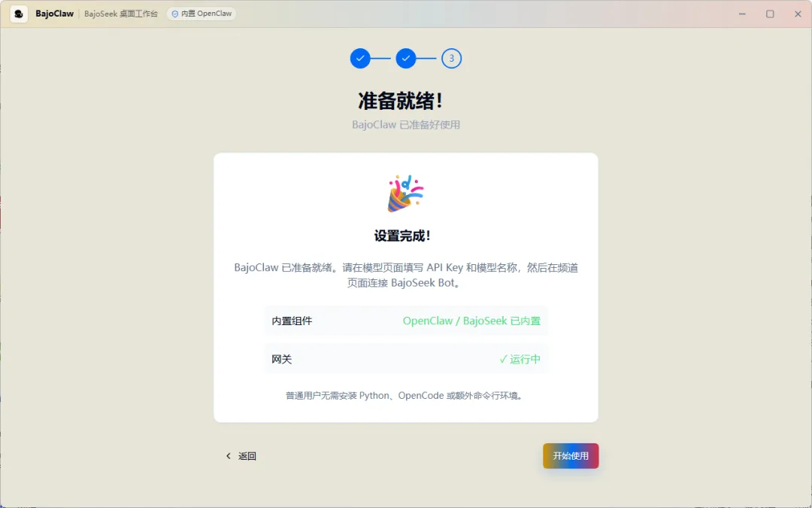Click the BajoSeek 桌面工作台 title text
The image size is (812, 508).
[x=121, y=14]
